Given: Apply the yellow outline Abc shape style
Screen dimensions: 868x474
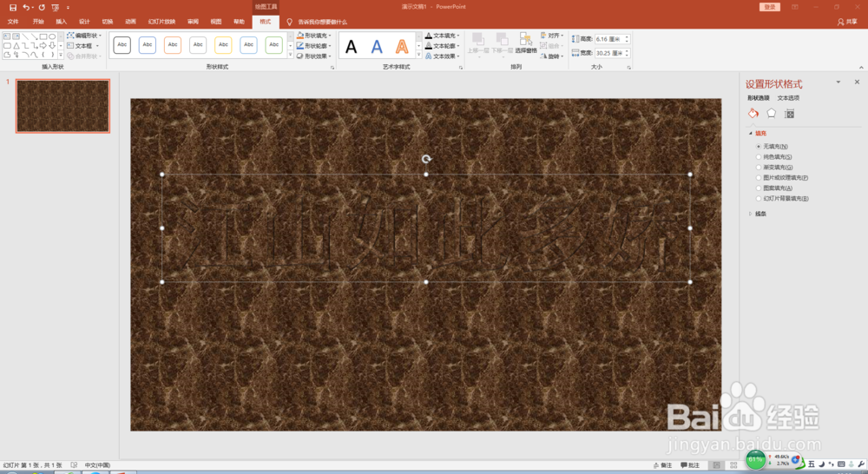Looking at the screenshot, I should coord(223,45).
